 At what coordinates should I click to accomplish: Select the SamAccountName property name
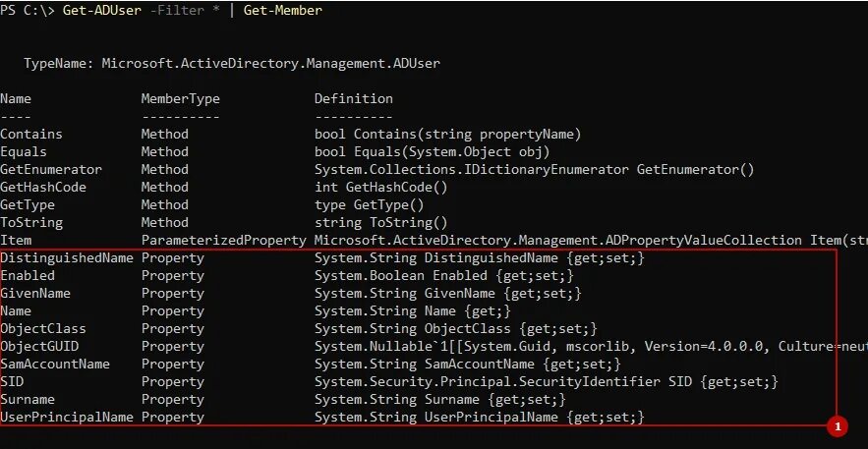tap(55, 365)
